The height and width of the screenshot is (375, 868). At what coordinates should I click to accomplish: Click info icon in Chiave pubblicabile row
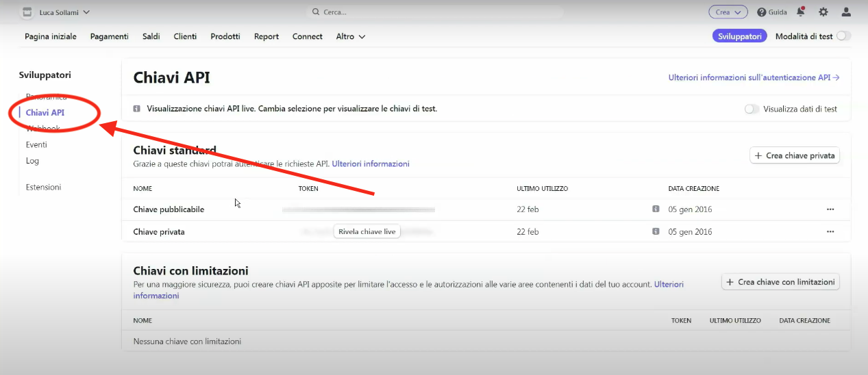pos(656,209)
